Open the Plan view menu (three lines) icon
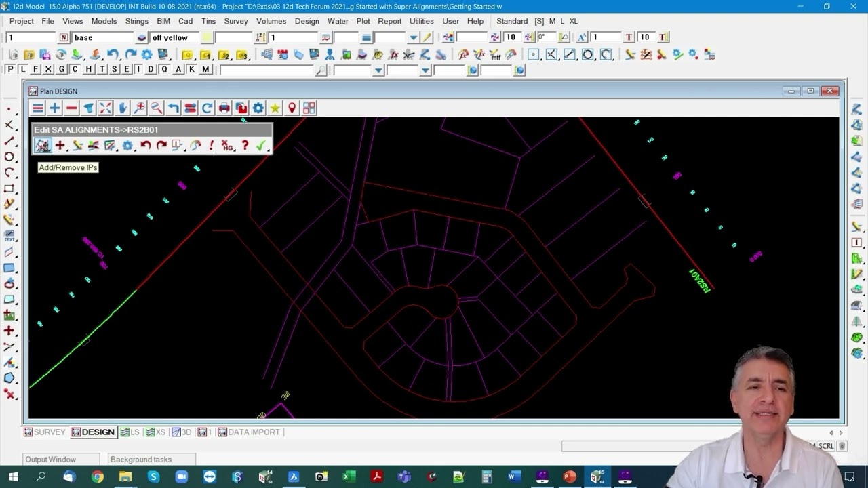Viewport: 868px width, 488px height. tap(38, 108)
